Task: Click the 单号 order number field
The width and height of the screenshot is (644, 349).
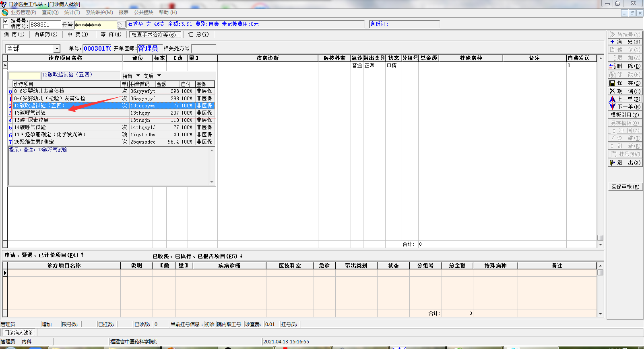Action: 97,49
